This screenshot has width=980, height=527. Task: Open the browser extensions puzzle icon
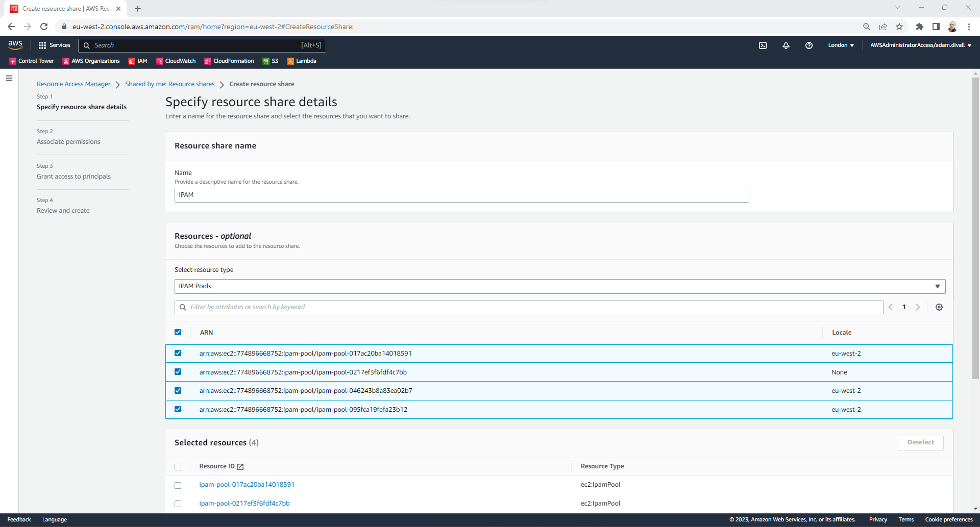tap(920, 27)
